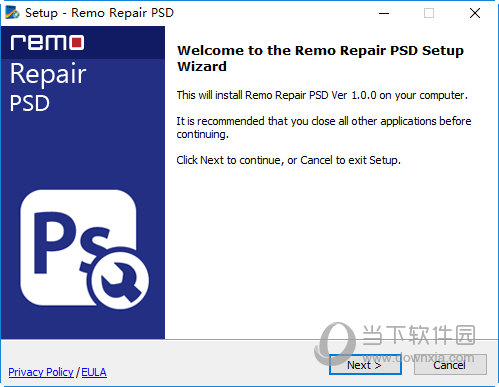
Task: Click the disabled maximize button
Action: click(429, 13)
